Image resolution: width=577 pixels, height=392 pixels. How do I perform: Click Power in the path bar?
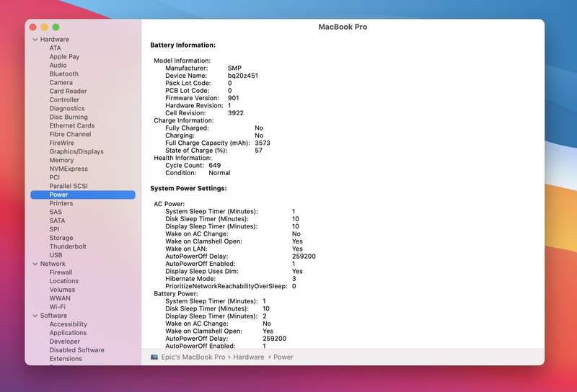pyautogui.click(x=283, y=357)
